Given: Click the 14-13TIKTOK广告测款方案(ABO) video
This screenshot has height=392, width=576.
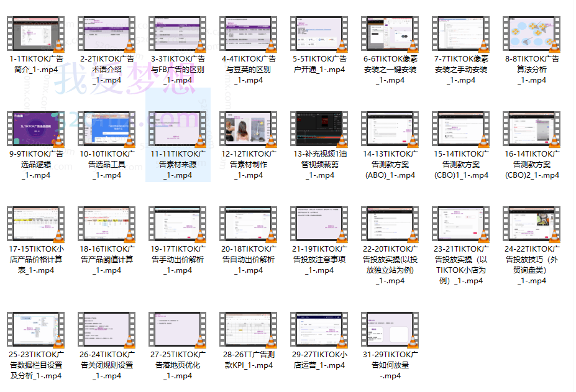Looking at the screenshot, I should (x=390, y=129).
